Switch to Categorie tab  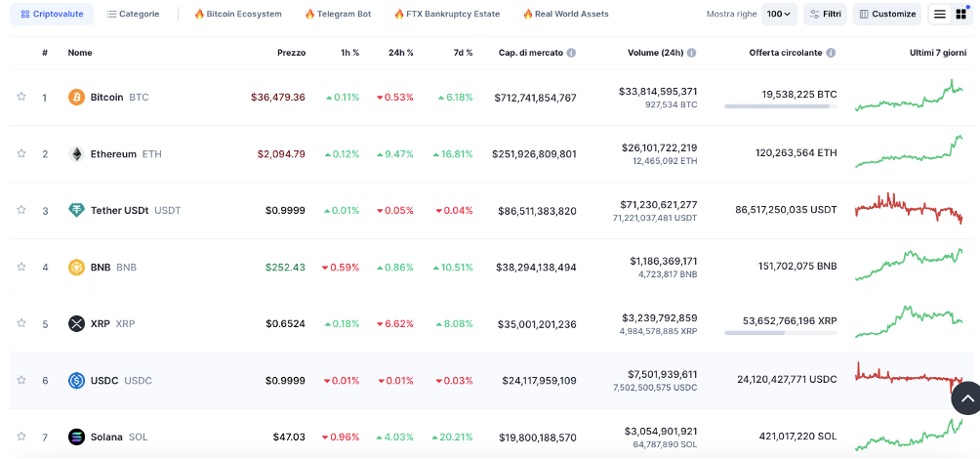pyautogui.click(x=133, y=14)
